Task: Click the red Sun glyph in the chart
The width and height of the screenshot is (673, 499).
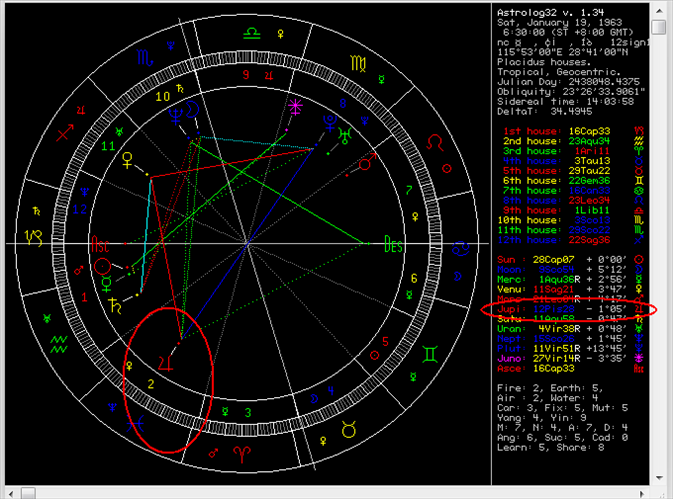Action: (103, 268)
